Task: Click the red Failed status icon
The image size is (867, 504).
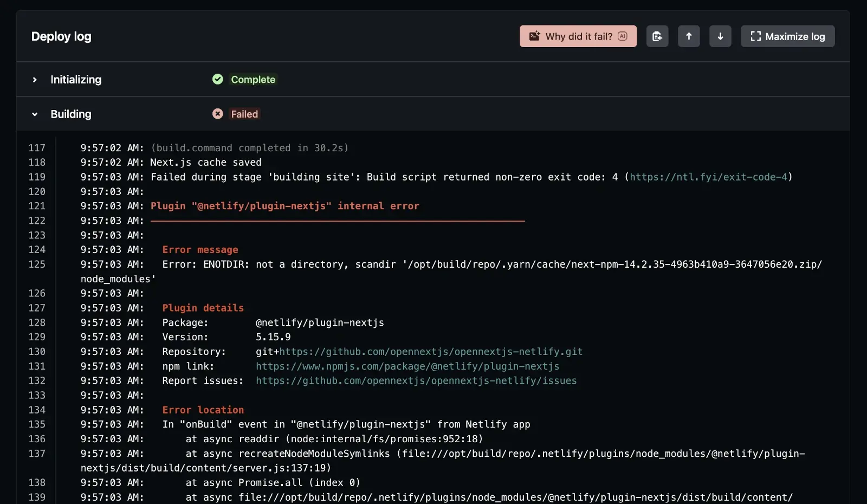Action: coord(218,114)
